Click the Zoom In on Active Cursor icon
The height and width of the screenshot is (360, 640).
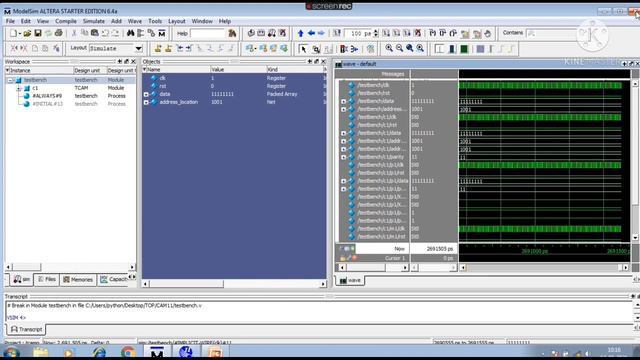(x=420, y=49)
